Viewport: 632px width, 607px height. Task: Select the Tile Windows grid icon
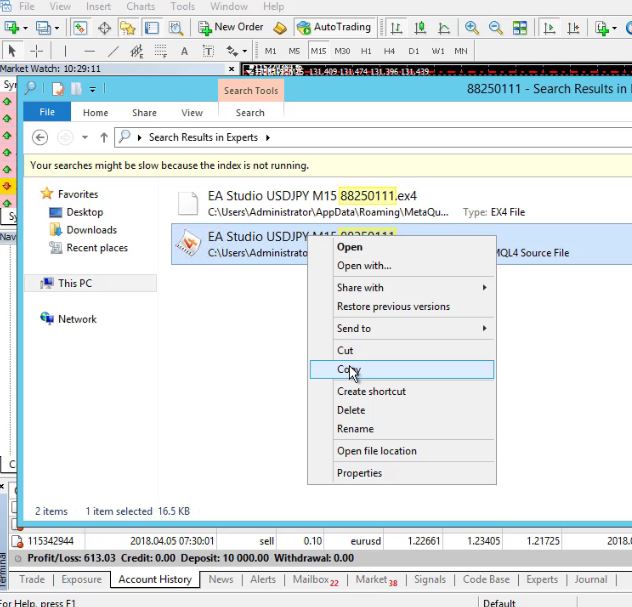520,28
